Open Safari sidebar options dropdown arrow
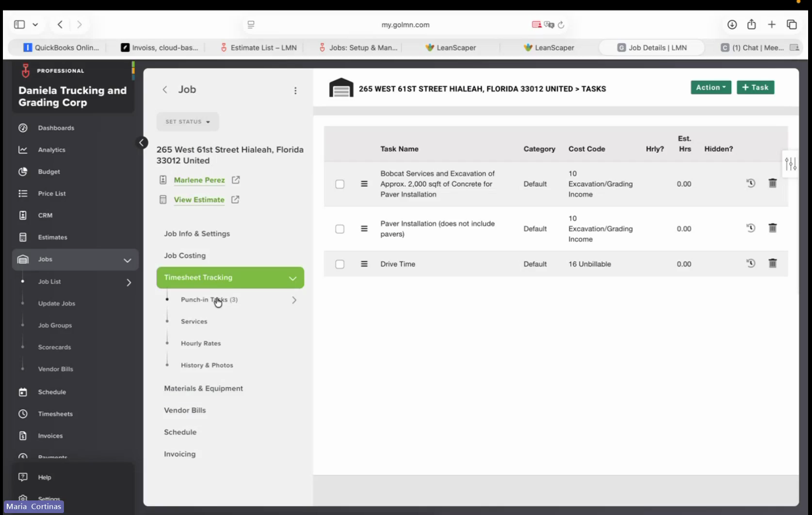 click(35, 24)
